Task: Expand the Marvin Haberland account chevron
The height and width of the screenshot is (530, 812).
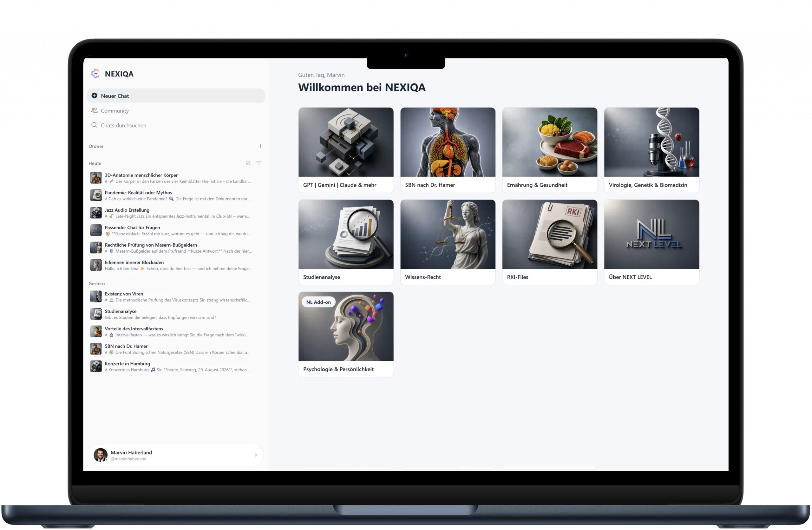Action: [256, 454]
